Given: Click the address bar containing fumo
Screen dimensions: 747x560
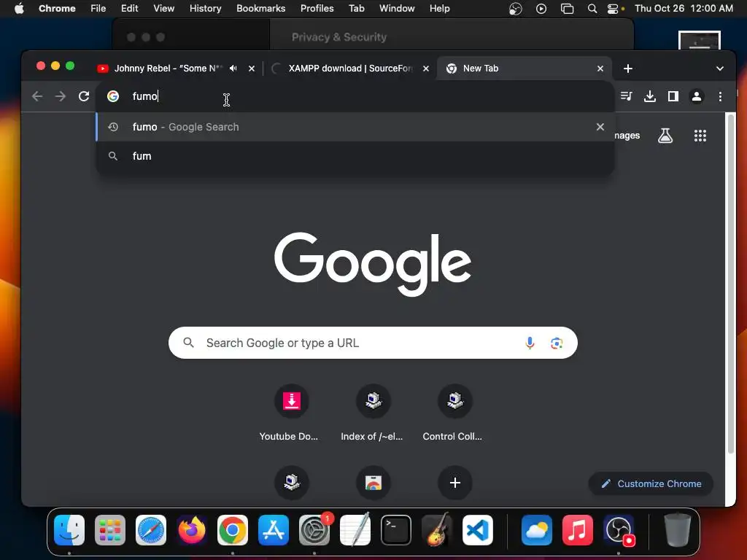Looking at the screenshot, I should click(x=355, y=96).
